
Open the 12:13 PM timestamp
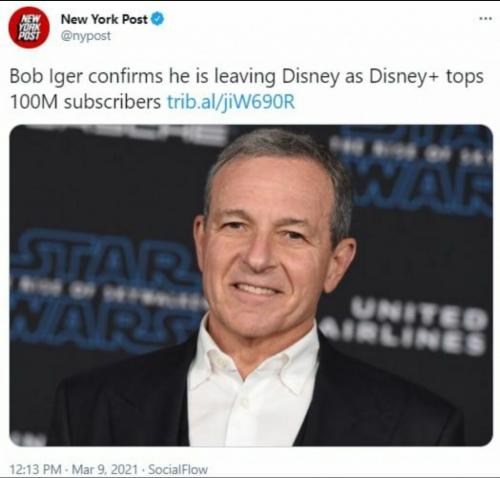click(35, 469)
